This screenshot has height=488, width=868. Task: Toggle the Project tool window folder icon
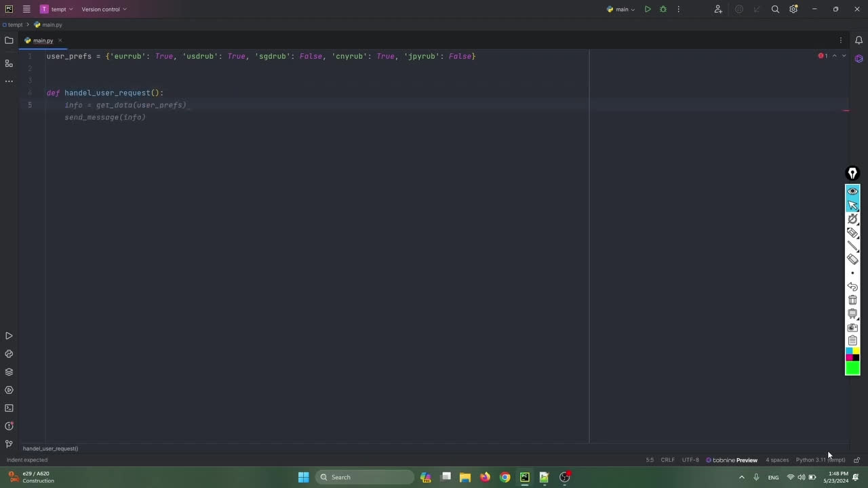click(9, 41)
